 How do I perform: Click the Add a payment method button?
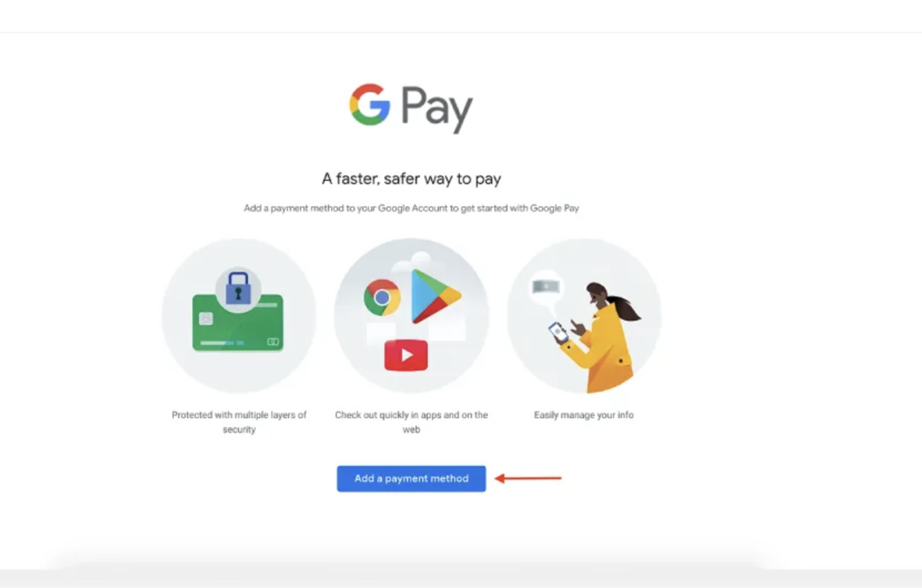click(411, 478)
